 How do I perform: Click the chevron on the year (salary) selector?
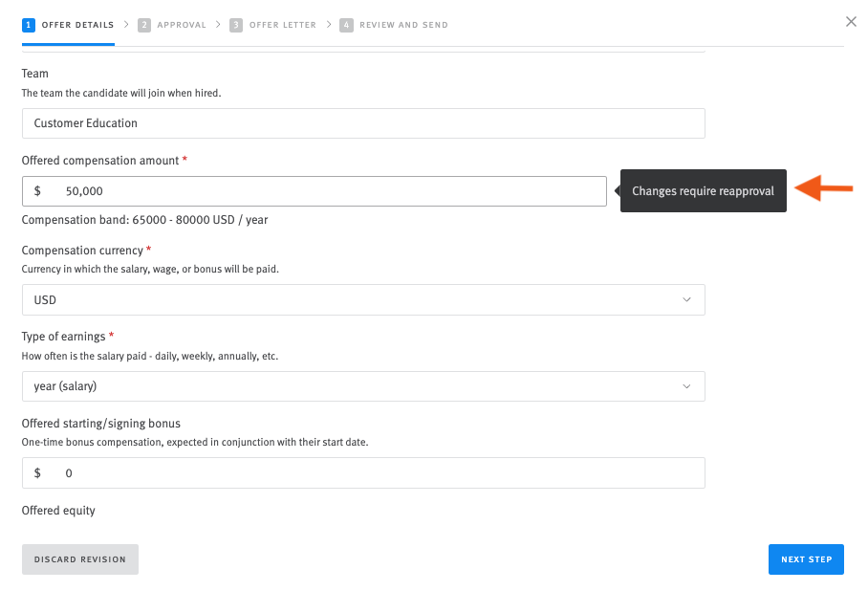[686, 385]
